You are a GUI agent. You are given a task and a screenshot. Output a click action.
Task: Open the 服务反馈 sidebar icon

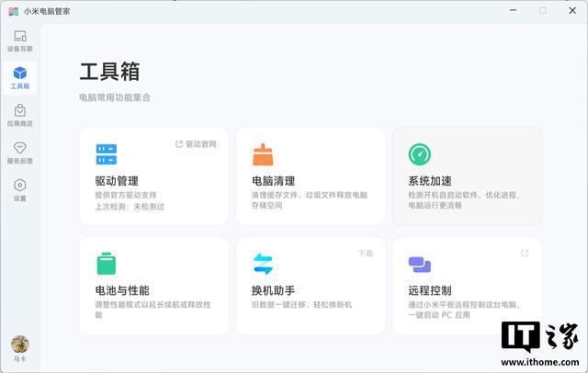click(20, 148)
